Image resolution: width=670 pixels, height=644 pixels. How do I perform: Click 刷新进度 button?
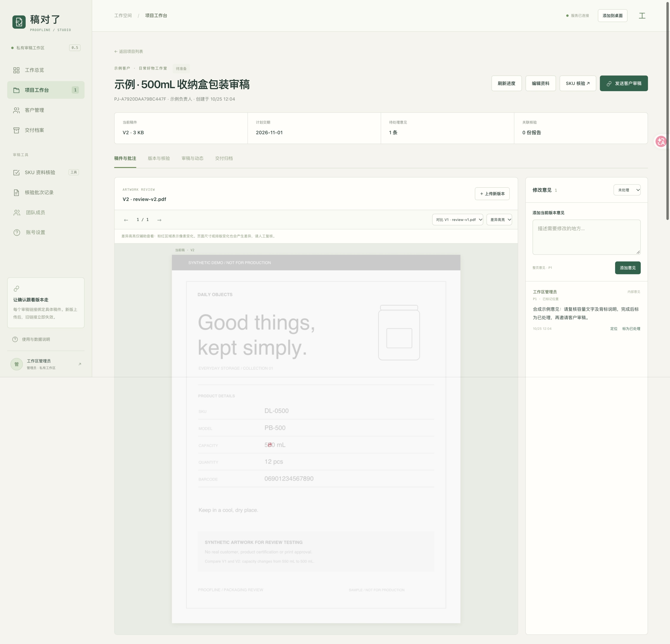point(506,83)
